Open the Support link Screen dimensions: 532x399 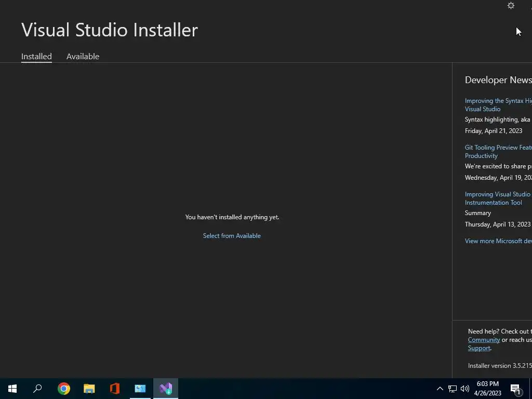(x=479, y=348)
